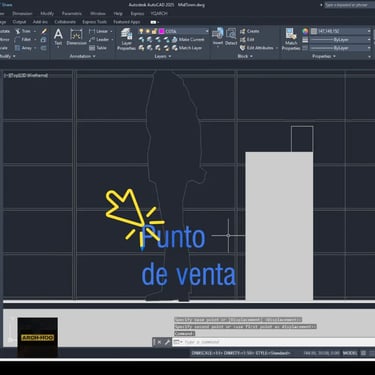
Task: Toggle current layer freeze sun icon
Action: click(x=148, y=31)
